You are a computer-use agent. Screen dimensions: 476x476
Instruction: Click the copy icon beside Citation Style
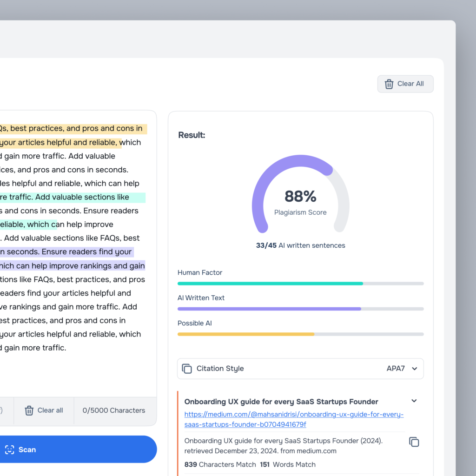187,369
